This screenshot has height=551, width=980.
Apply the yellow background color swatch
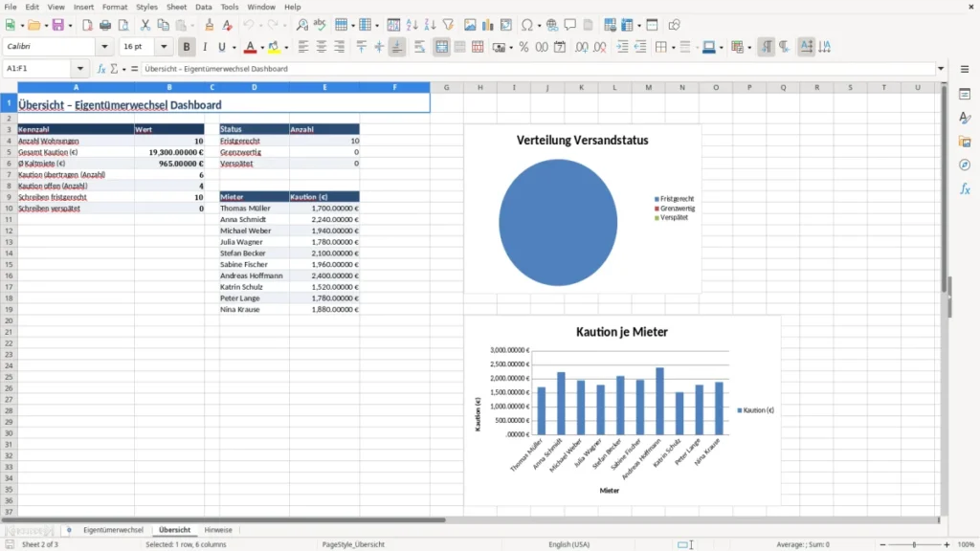(x=275, y=47)
